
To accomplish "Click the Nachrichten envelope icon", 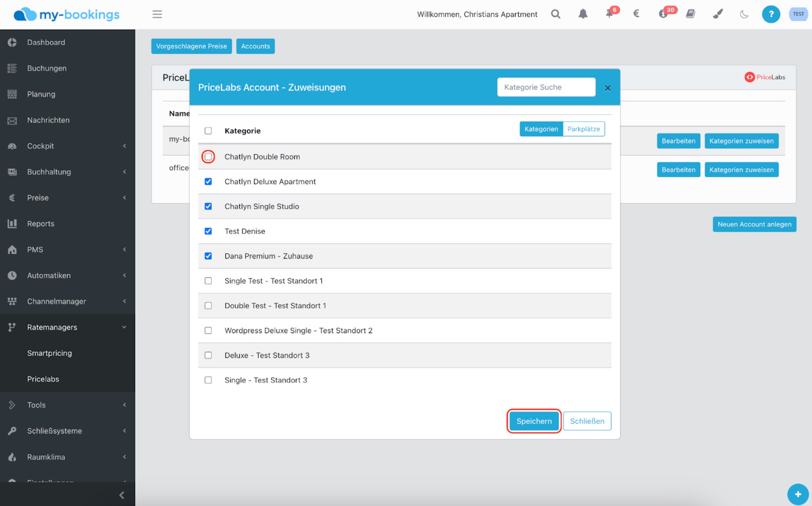I will click(x=12, y=121).
